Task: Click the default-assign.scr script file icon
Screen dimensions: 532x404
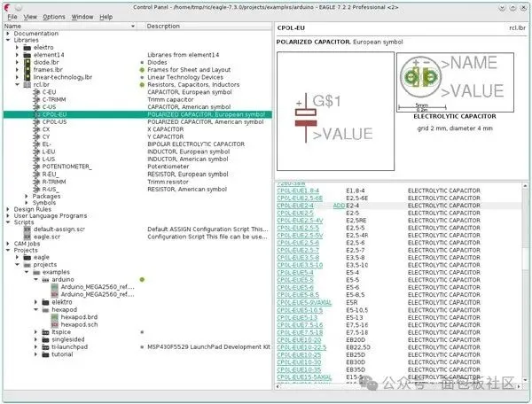Action: (x=27, y=229)
